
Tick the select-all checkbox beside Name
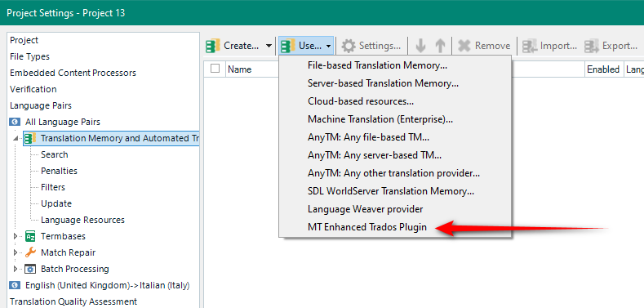[215, 69]
